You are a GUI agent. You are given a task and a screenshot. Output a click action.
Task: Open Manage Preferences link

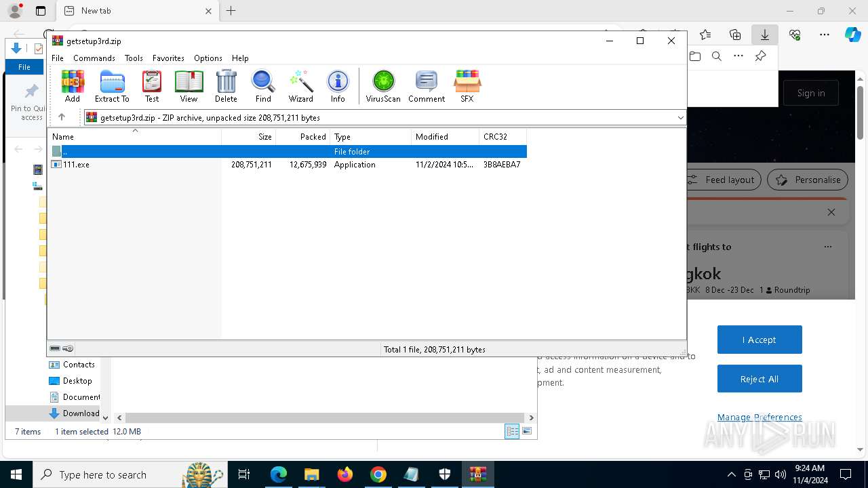click(x=759, y=418)
